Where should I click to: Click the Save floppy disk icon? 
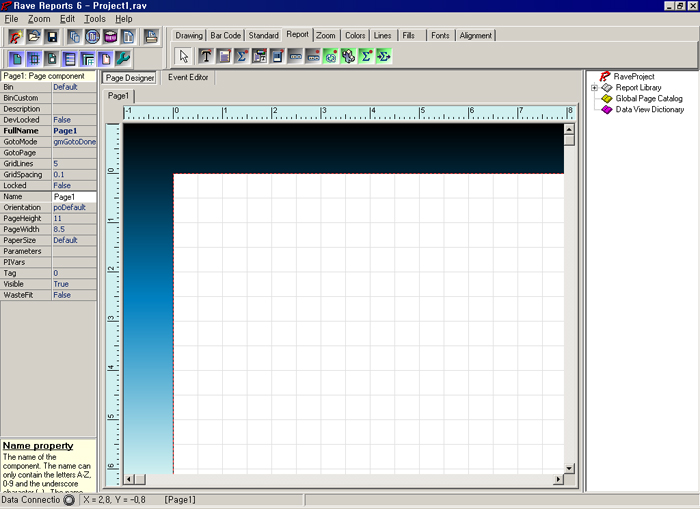52,36
